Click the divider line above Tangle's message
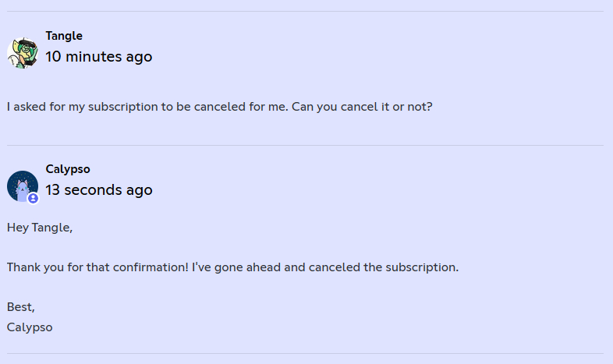 (305, 11)
